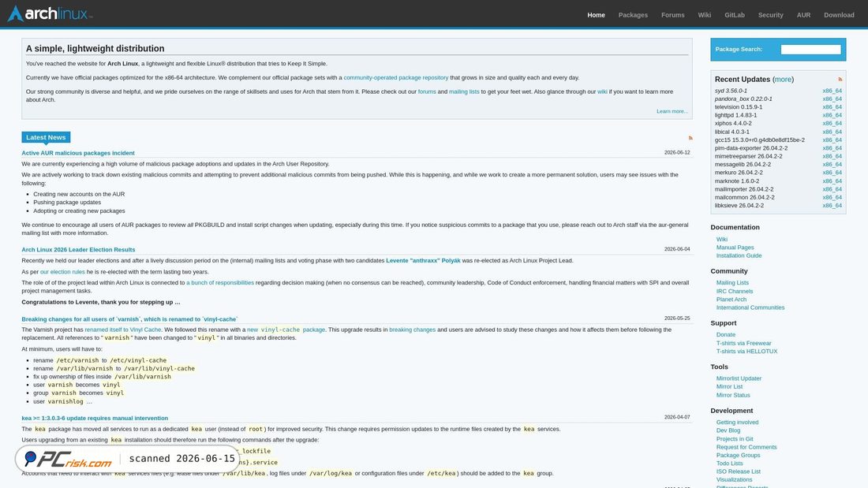This screenshot has width=868, height=488.
Task: Open the mailing lists link in the intro
Action: (x=464, y=92)
